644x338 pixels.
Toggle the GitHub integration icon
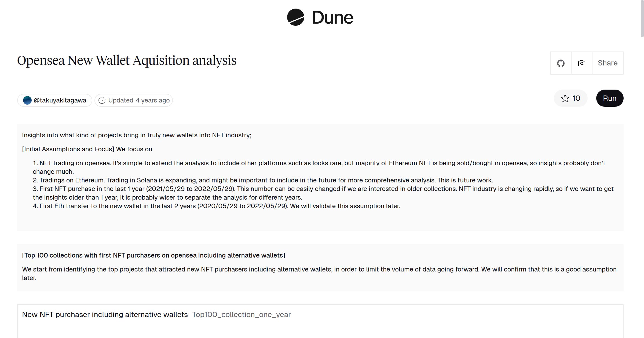pos(561,63)
